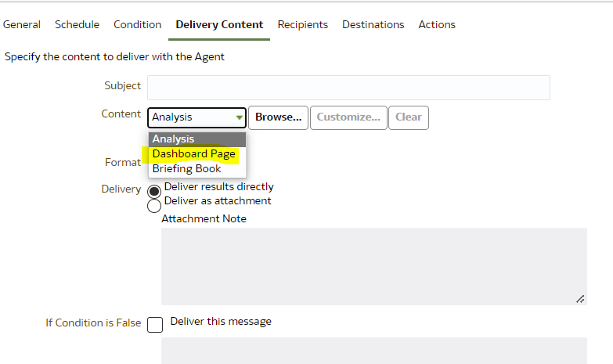
Task: Select Deliver results directly radio button
Action: [x=154, y=191]
